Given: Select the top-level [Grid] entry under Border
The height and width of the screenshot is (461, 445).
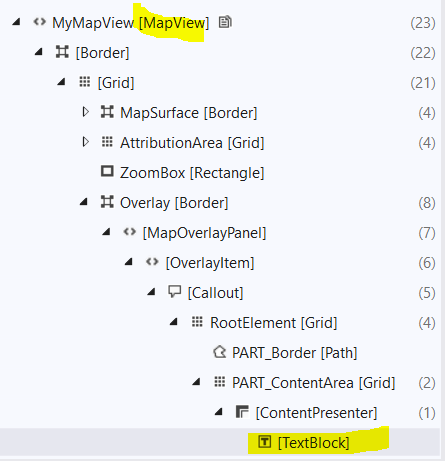Looking at the screenshot, I should pos(116,83).
